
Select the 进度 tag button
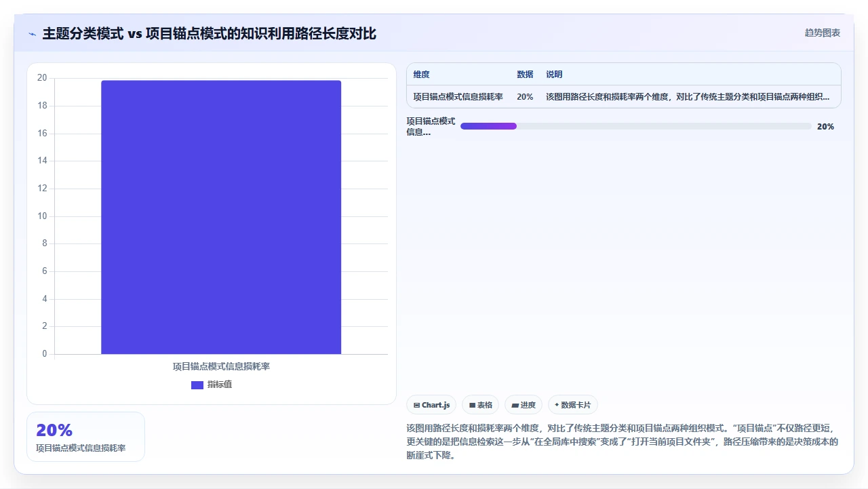tap(524, 405)
